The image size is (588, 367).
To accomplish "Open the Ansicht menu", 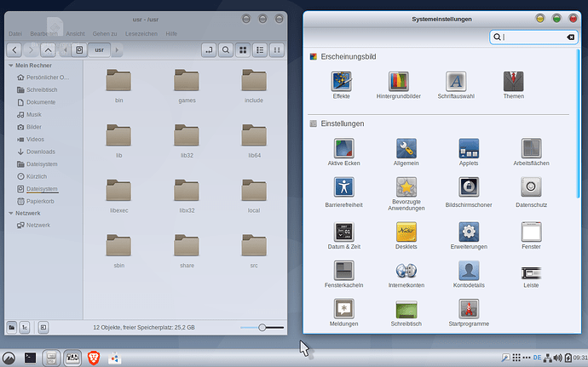I will coord(75,33).
